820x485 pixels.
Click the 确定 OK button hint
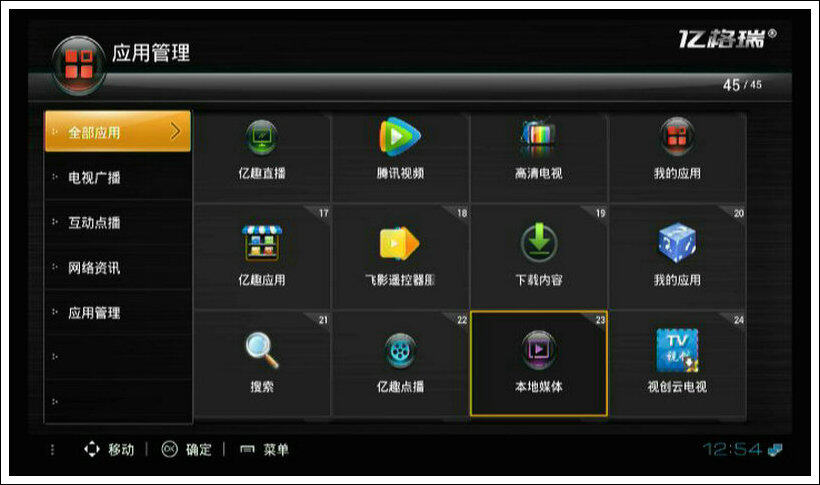(186, 449)
